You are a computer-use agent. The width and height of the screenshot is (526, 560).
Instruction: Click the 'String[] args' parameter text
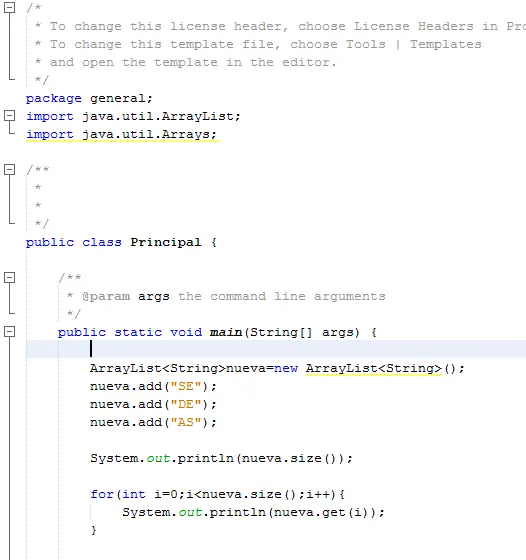[x=304, y=332]
